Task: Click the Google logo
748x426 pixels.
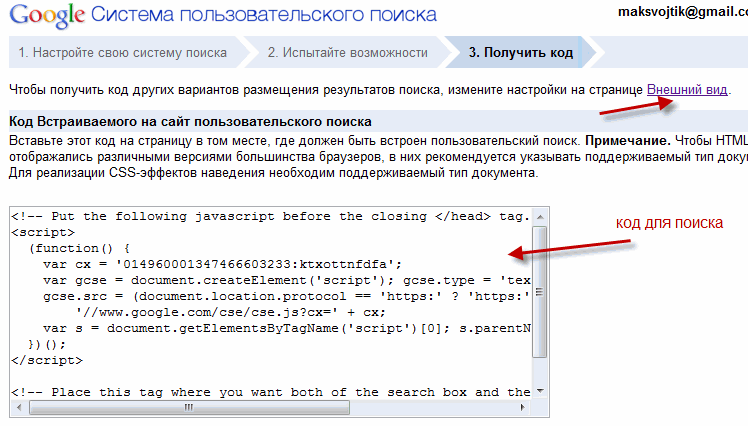Action: (47, 16)
